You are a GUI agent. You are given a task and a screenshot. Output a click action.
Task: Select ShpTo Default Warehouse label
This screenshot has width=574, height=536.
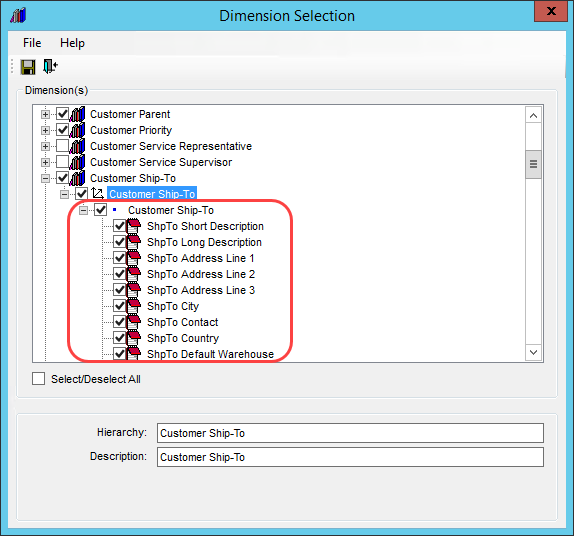pos(210,354)
